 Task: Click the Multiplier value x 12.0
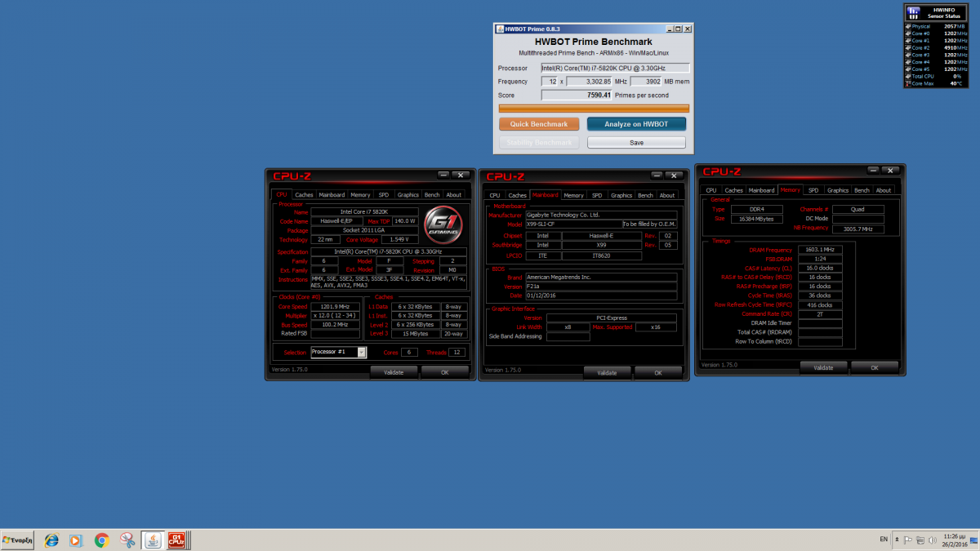335,316
